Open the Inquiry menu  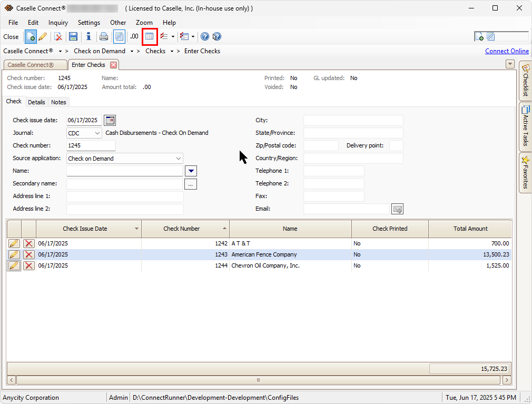(58, 23)
